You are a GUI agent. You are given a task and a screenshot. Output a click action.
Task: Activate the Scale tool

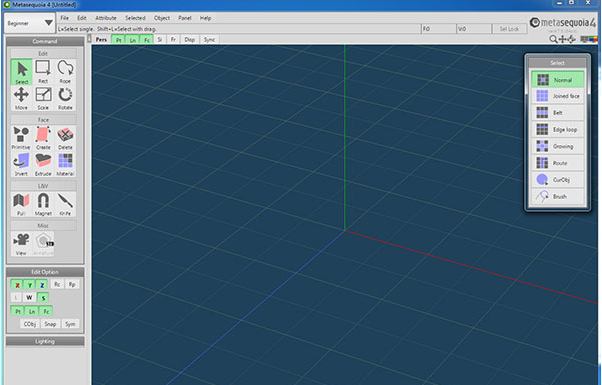tap(43, 98)
